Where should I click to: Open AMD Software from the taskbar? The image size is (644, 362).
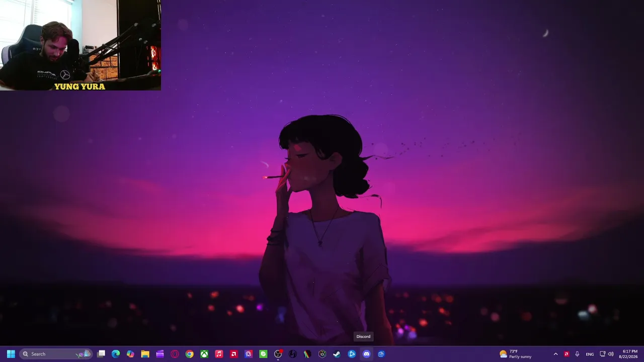pyautogui.click(x=233, y=354)
